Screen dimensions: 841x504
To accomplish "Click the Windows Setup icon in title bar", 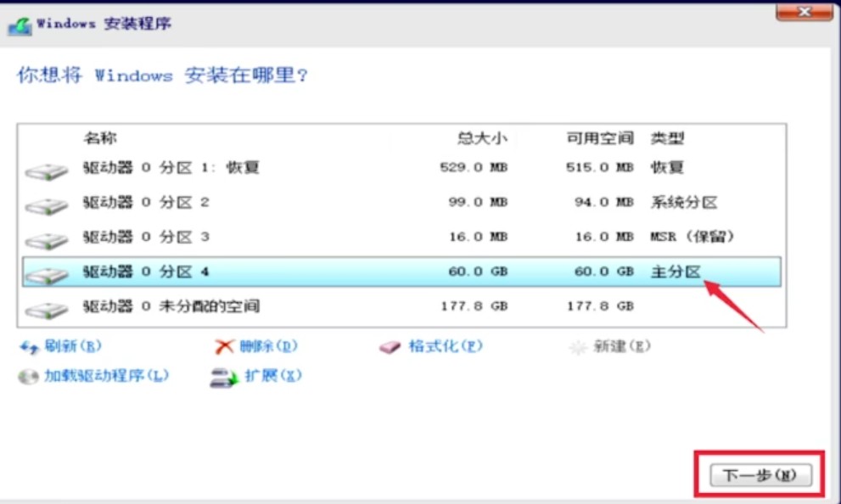I will 20,25.
